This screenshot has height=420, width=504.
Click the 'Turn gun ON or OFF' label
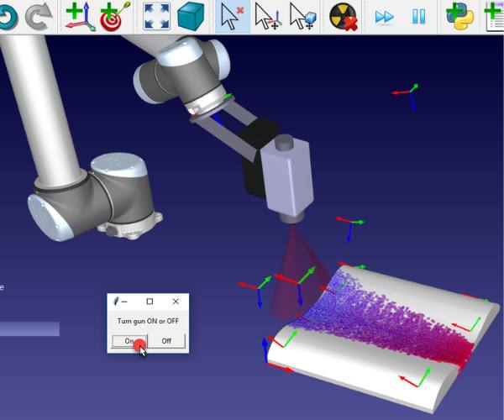coord(148,321)
